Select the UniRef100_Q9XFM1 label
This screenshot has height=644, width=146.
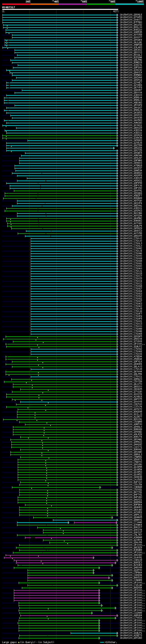click(131, 191)
